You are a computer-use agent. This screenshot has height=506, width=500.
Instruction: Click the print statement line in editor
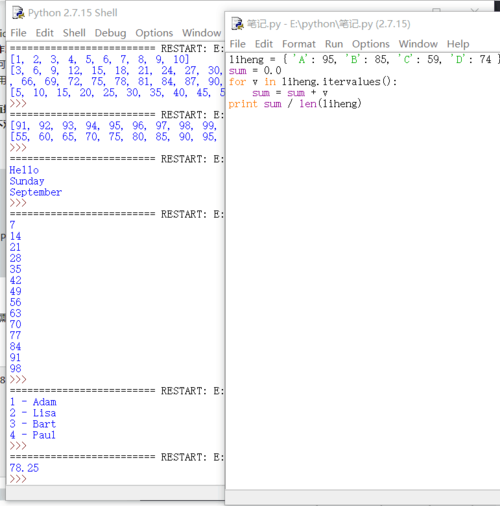295,104
